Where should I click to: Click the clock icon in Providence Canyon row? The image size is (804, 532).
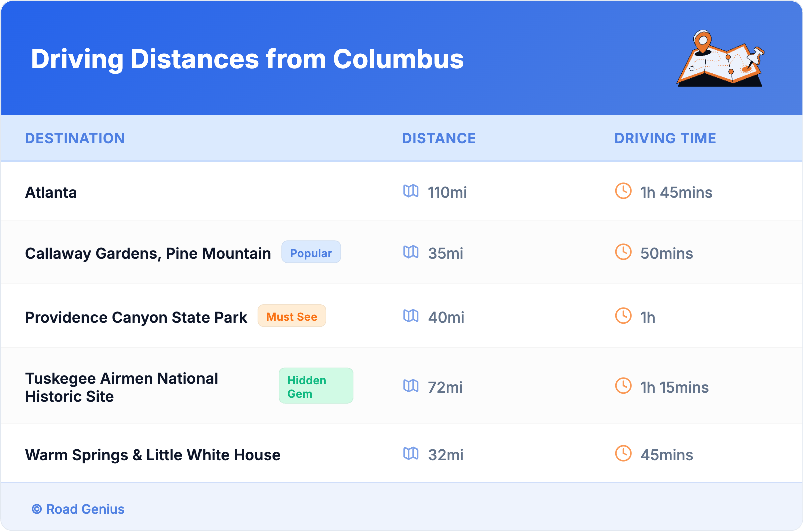pyautogui.click(x=623, y=316)
